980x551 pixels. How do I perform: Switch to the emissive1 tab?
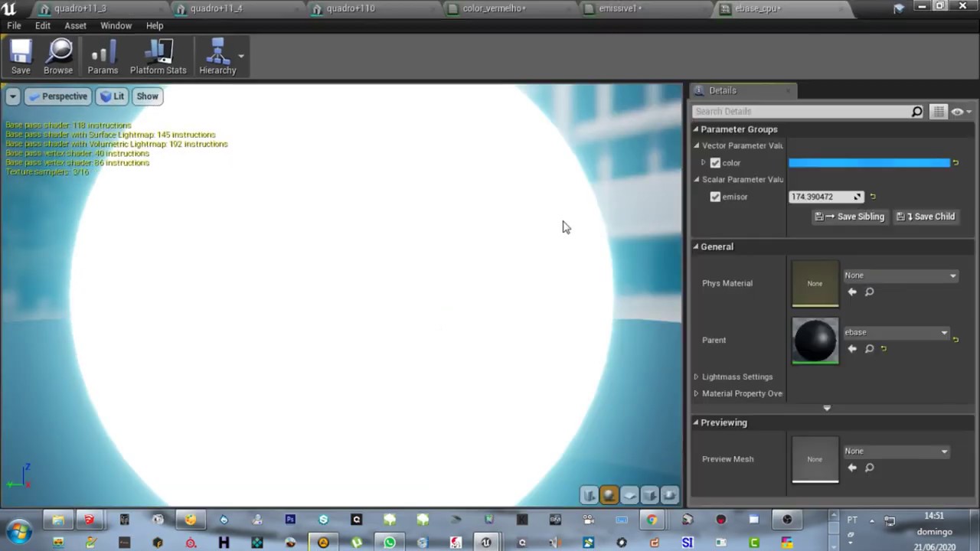[620, 8]
